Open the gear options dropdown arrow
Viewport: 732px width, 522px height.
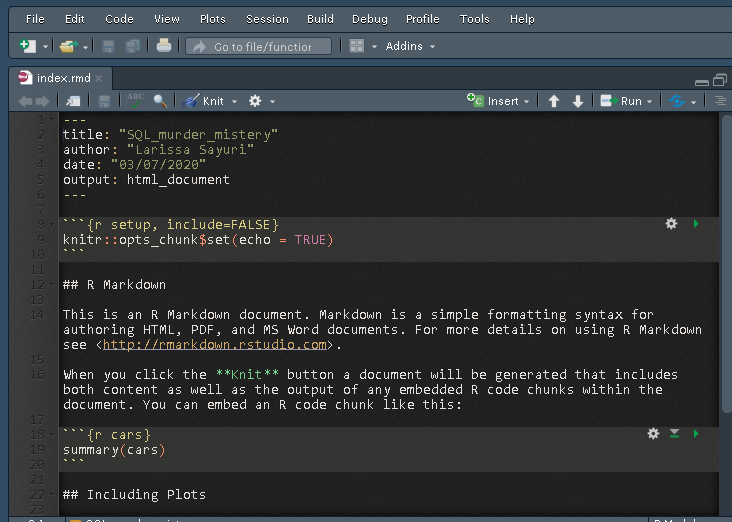click(x=273, y=101)
